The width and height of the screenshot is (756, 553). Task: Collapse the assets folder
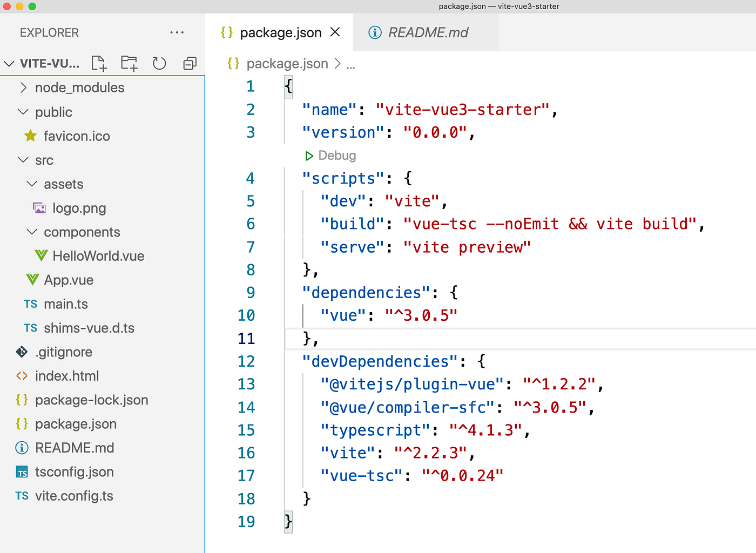[31, 184]
